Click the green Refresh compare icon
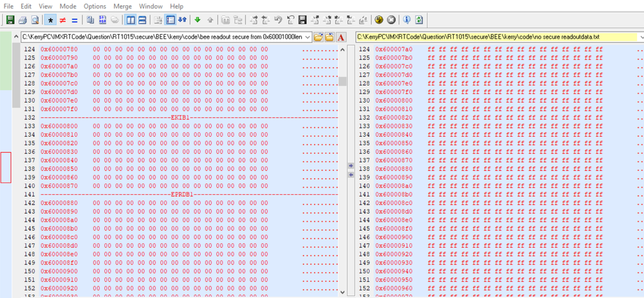The width and height of the screenshot is (644, 298). point(418,20)
